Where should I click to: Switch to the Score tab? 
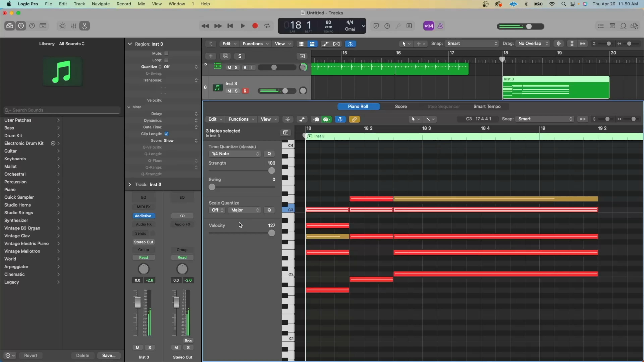click(401, 106)
